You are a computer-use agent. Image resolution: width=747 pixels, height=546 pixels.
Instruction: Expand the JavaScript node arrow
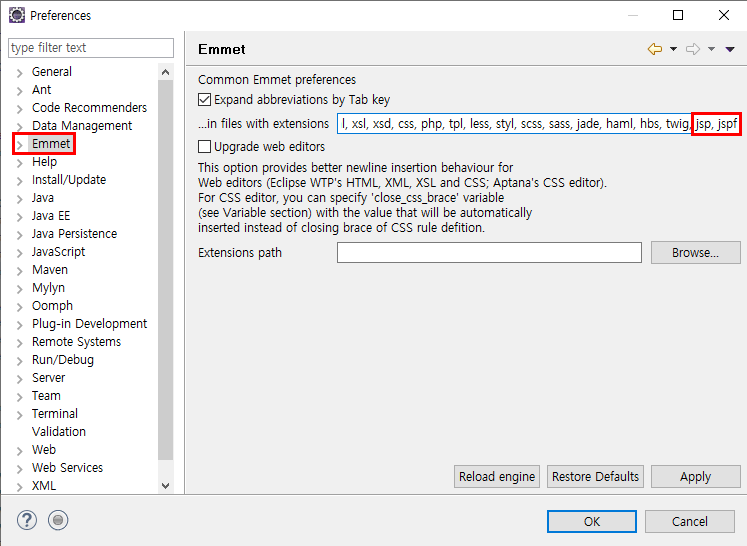click(x=20, y=253)
